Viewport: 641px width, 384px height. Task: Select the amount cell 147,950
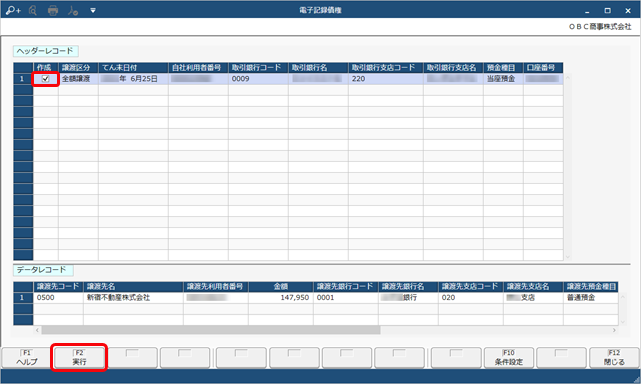click(x=280, y=298)
